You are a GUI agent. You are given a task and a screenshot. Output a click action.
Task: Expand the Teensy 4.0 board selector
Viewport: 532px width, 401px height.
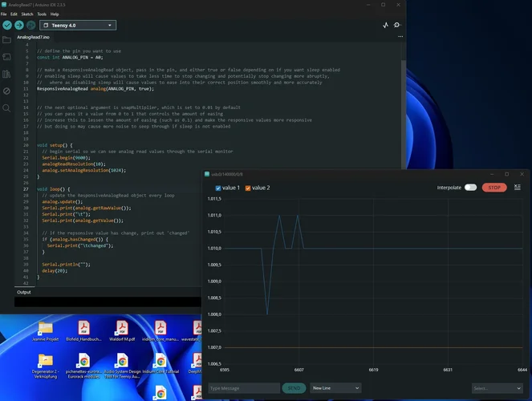point(77,25)
